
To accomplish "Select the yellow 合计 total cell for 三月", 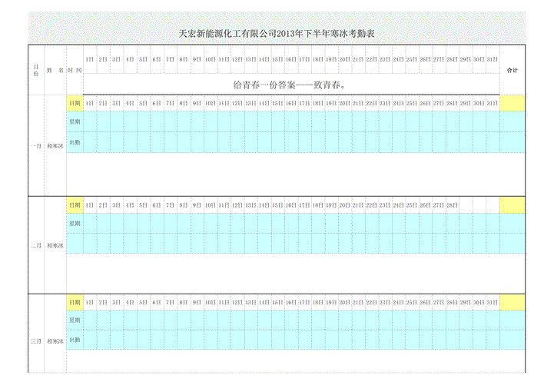I will (x=513, y=302).
